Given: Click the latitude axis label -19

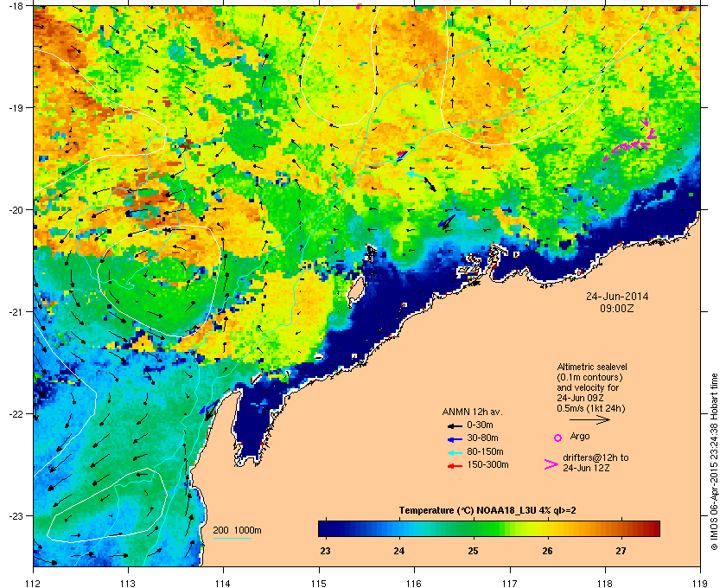Looking at the screenshot, I should tap(16, 107).
